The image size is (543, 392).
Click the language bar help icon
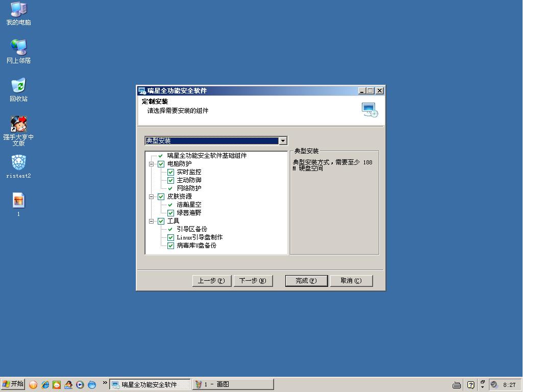coord(471,385)
